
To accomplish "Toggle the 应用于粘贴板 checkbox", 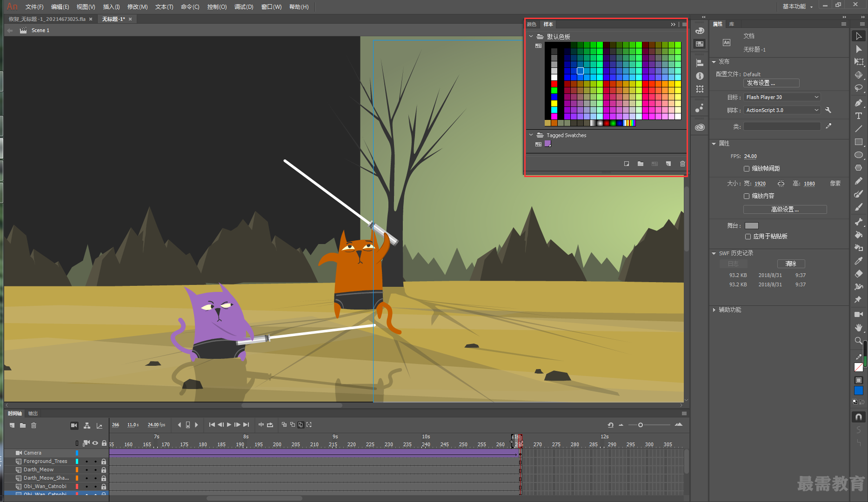I will click(748, 237).
